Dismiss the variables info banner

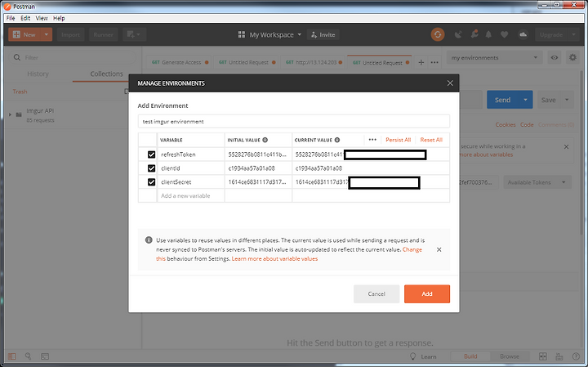(x=439, y=249)
